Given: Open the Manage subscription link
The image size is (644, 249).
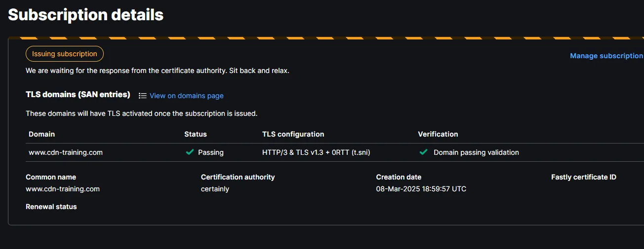Looking at the screenshot, I should tap(606, 56).
